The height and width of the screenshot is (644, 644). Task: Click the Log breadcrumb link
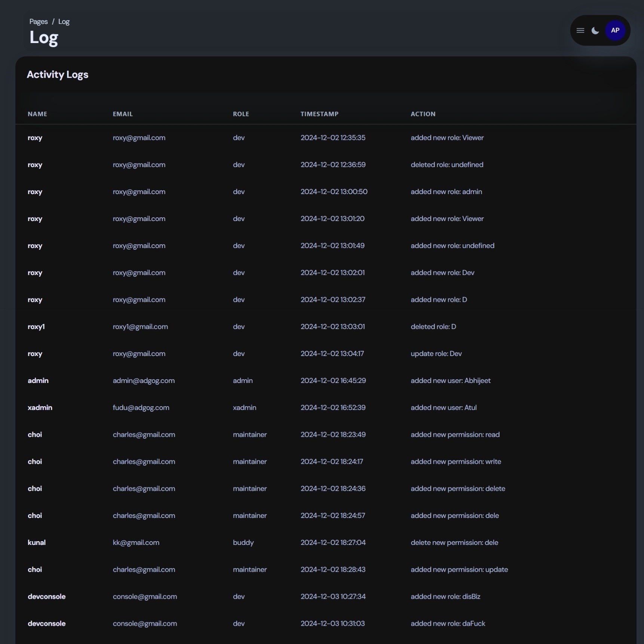[x=64, y=22]
